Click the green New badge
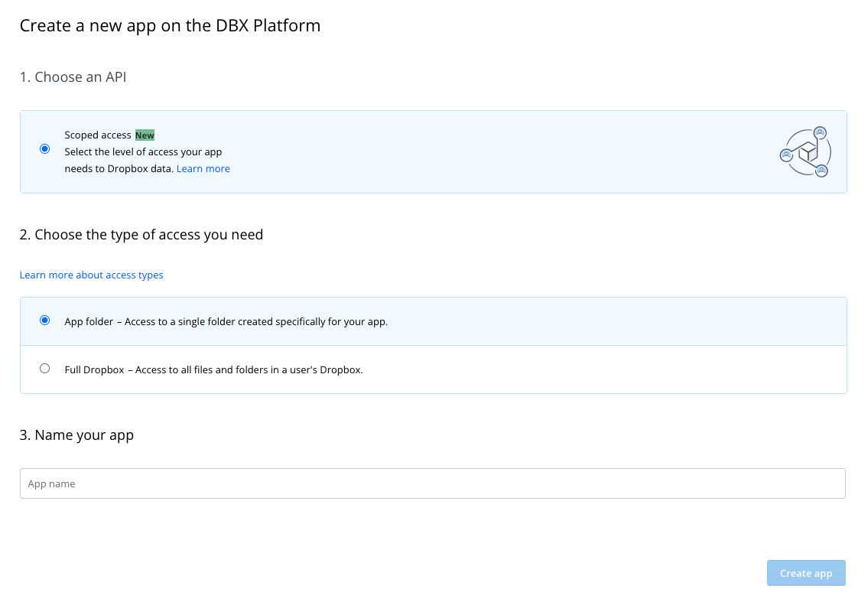This screenshot has width=868, height=602. pos(145,135)
